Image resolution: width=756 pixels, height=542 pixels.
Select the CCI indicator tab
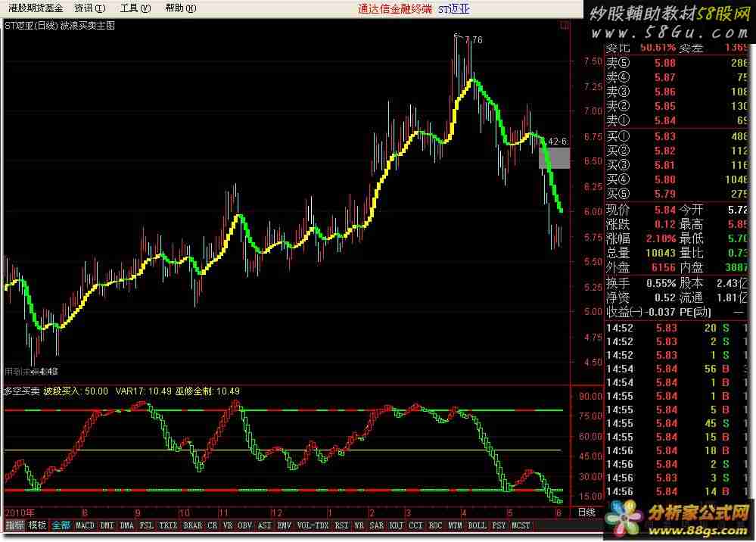tap(415, 525)
